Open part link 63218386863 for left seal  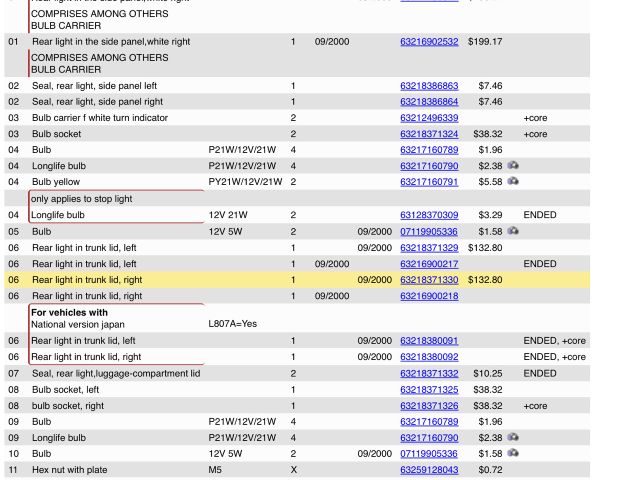click(429, 86)
